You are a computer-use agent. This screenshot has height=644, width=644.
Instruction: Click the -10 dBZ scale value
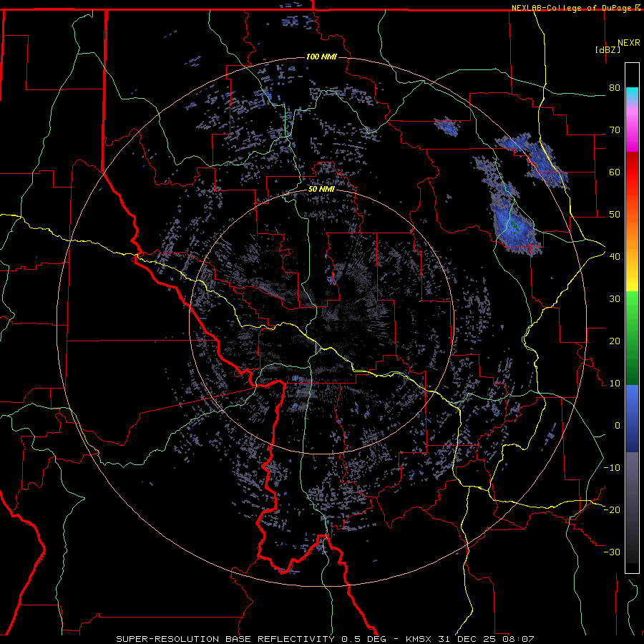612,467
